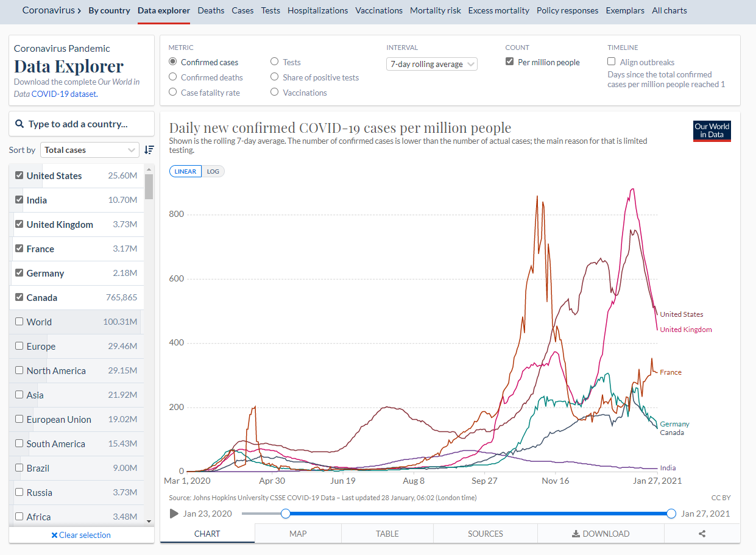Click the Coronavirus breadcrumb arrow
This screenshot has width=756, height=555.
pos(80,10)
